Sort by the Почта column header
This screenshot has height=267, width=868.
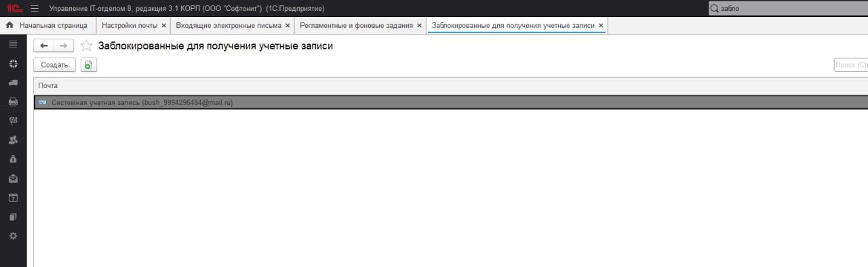(450, 86)
